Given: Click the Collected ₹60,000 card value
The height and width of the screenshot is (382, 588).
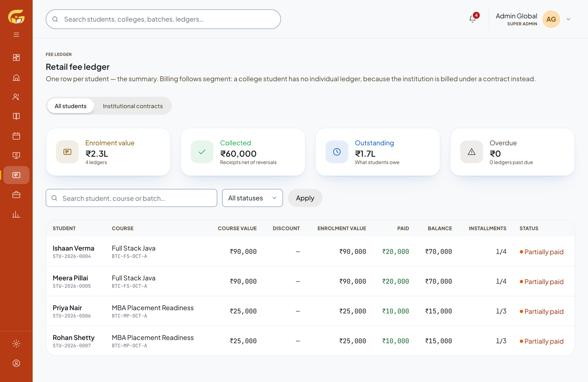Looking at the screenshot, I should tap(238, 154).
